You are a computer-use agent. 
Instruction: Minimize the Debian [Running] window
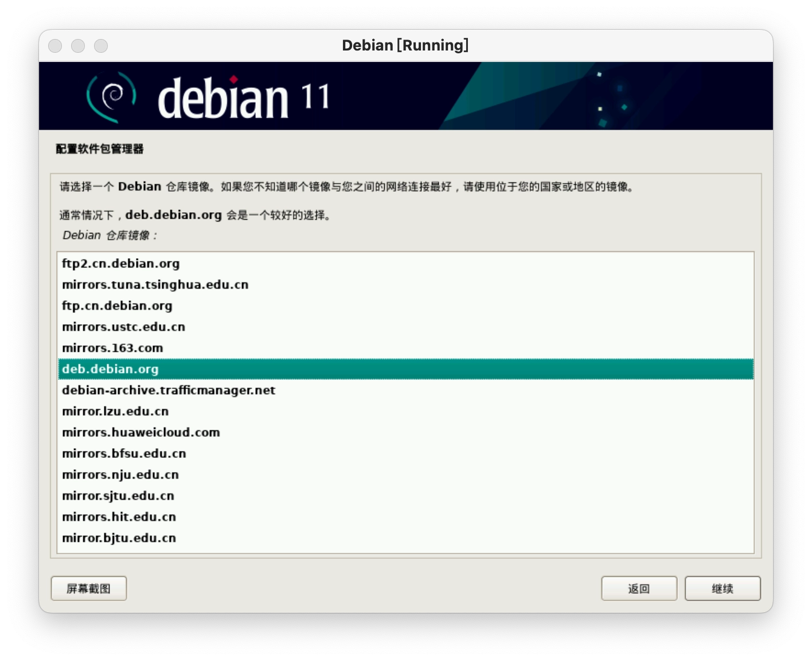(x=78, y=46)
